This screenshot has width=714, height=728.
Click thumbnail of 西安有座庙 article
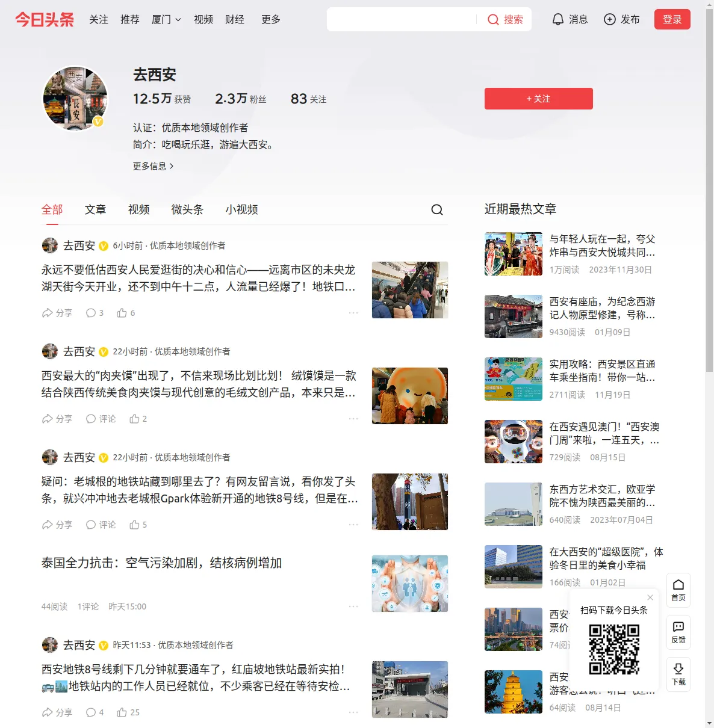514,316
